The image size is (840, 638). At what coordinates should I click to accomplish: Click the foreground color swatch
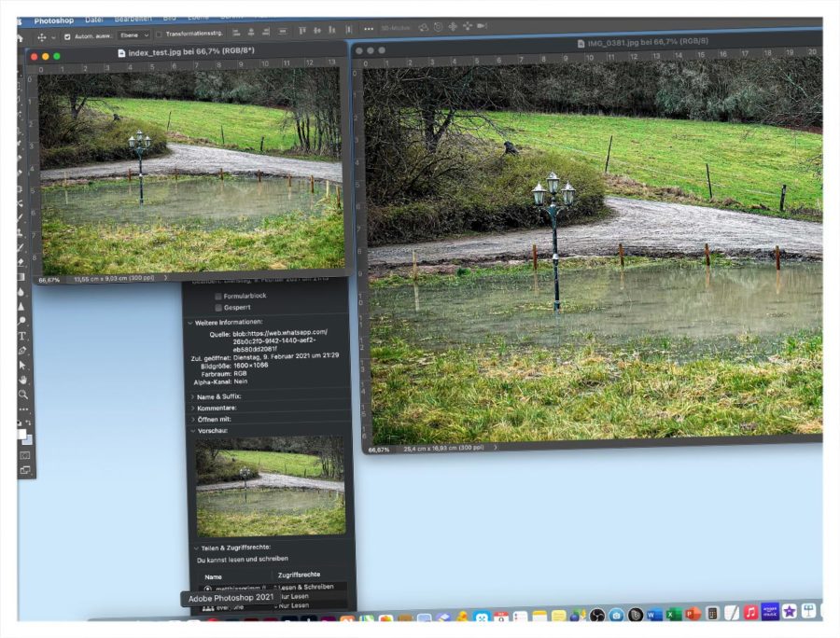(x=22, y=434)
